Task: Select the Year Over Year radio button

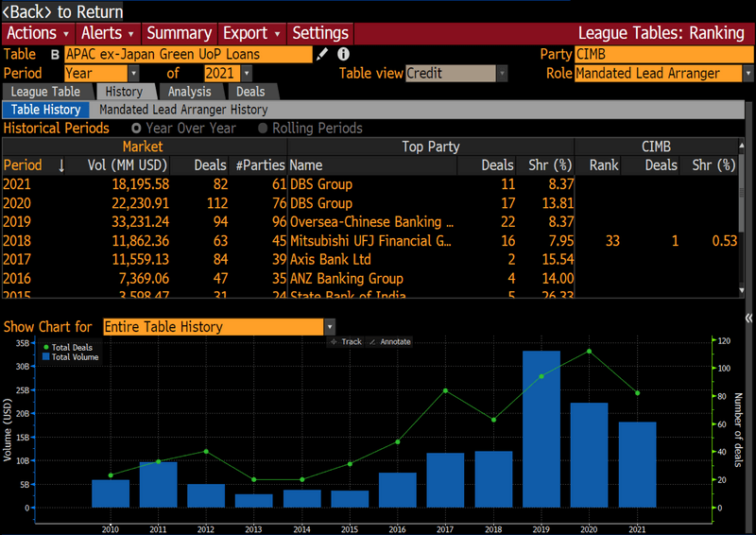Action: click(x=136, y=129)
